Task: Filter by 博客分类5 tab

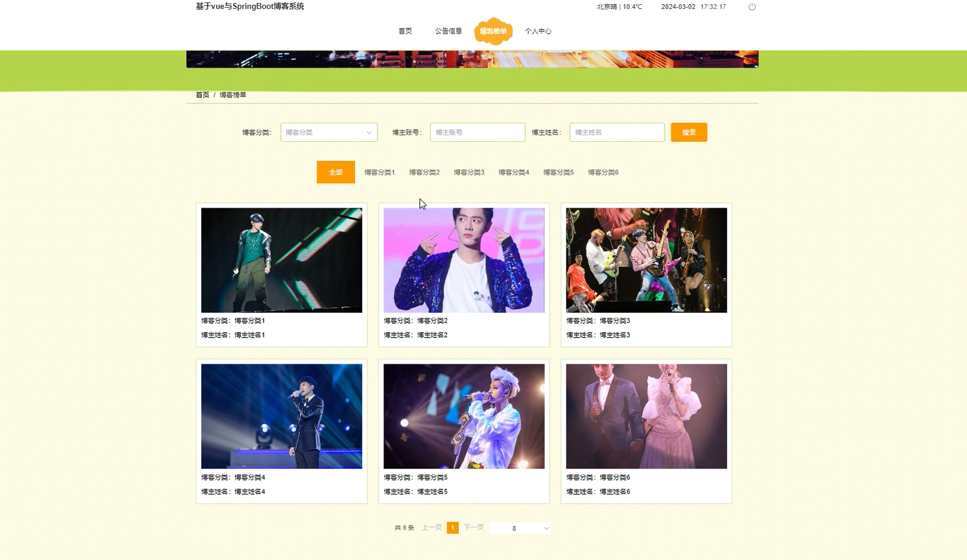Action: [x=559, y=172]
